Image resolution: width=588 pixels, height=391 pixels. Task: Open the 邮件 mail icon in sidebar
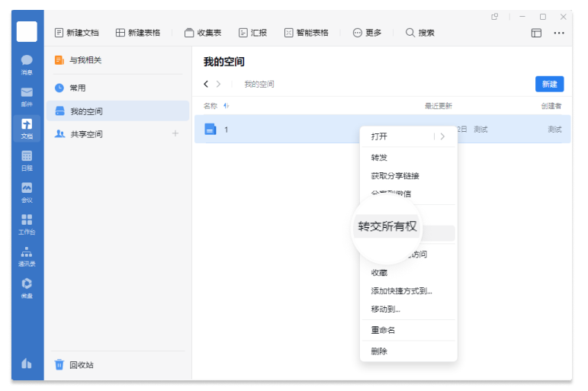[x=27, y=95]
